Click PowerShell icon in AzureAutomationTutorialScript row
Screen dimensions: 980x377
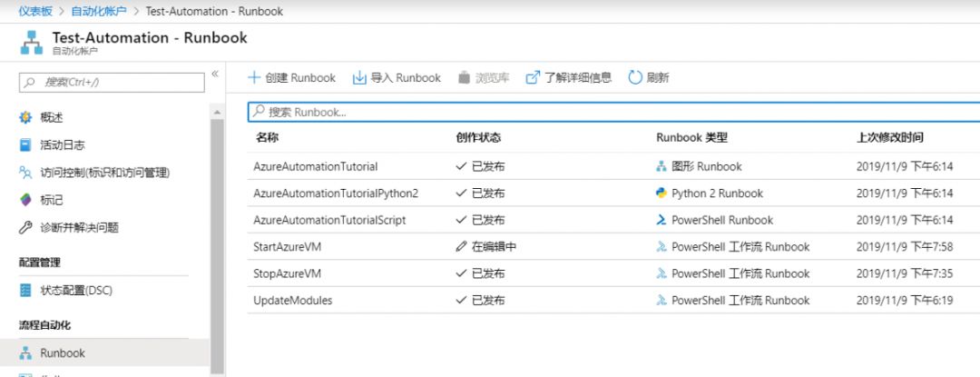click(x=661, y=220)
